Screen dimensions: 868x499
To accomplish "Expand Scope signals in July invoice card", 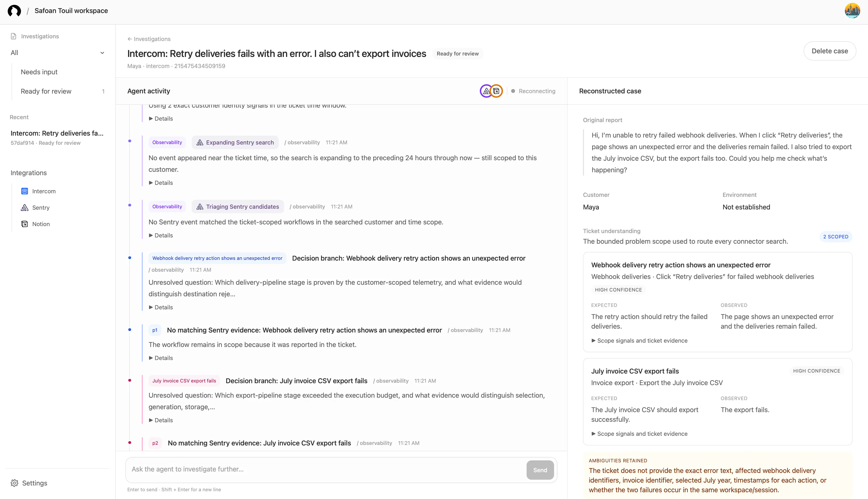I will [x=639, y=434].
